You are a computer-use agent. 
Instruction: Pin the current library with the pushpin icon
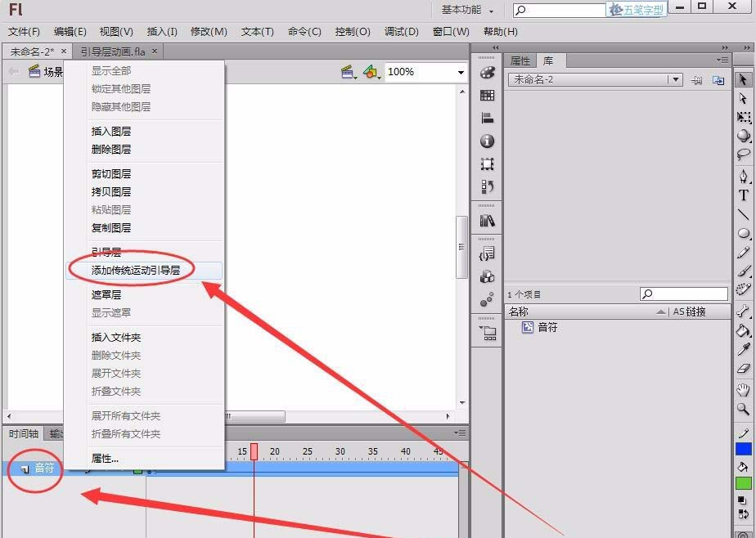[x=696, y=80]
